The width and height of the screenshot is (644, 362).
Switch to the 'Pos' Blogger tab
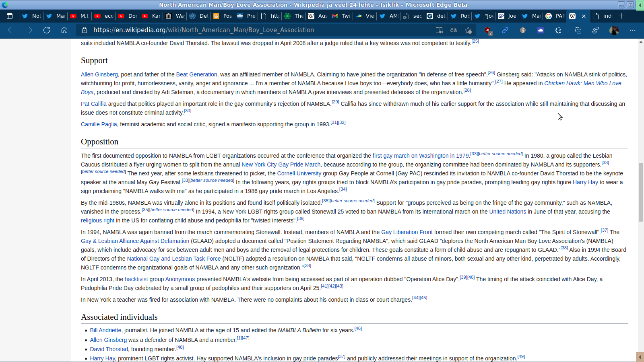pyautogui.click(x=223, y=16)
